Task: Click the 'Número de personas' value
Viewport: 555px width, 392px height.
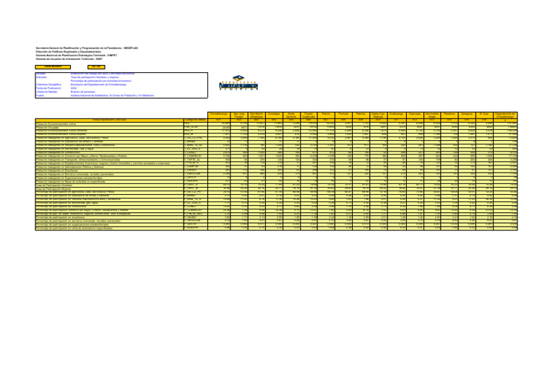Action: [x=83, y=92]
